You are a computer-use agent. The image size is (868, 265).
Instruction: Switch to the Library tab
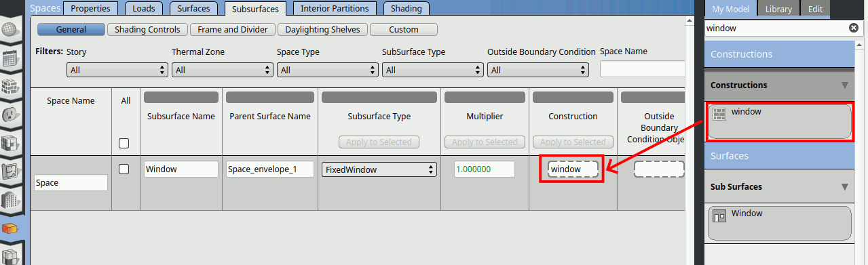pyautogui.click(x=778, y=9)
